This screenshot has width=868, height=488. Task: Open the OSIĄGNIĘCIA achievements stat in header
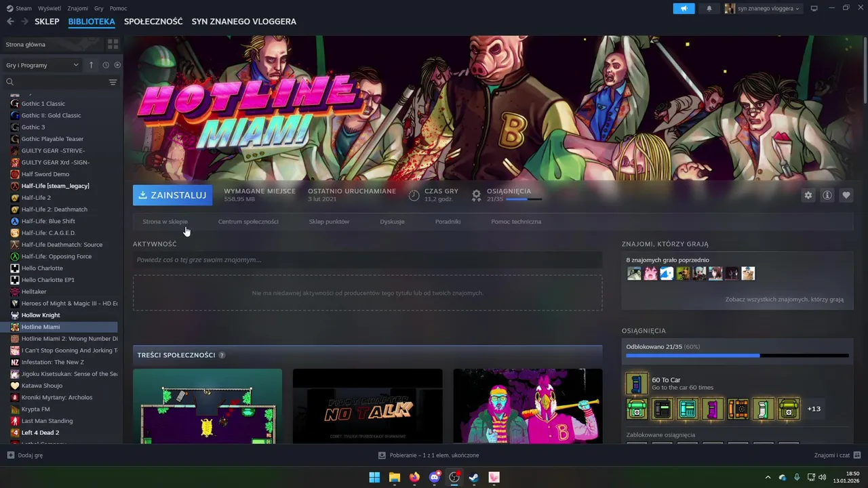[507, 195]
